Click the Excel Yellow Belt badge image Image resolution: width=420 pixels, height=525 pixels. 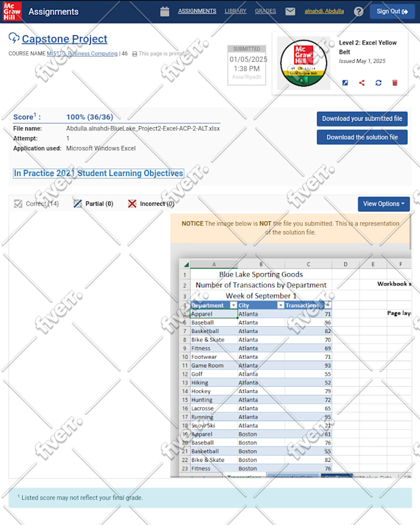303,63
